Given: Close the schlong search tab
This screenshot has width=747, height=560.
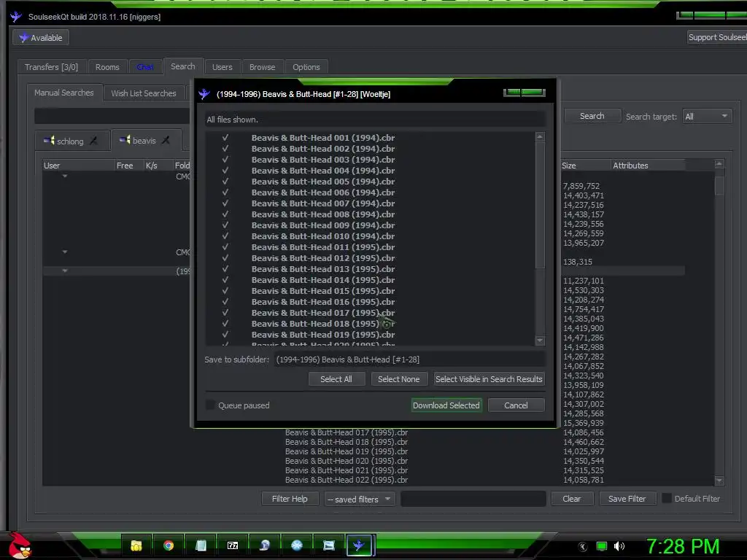Looking at the screenshot, I should [x=94, y=141].
